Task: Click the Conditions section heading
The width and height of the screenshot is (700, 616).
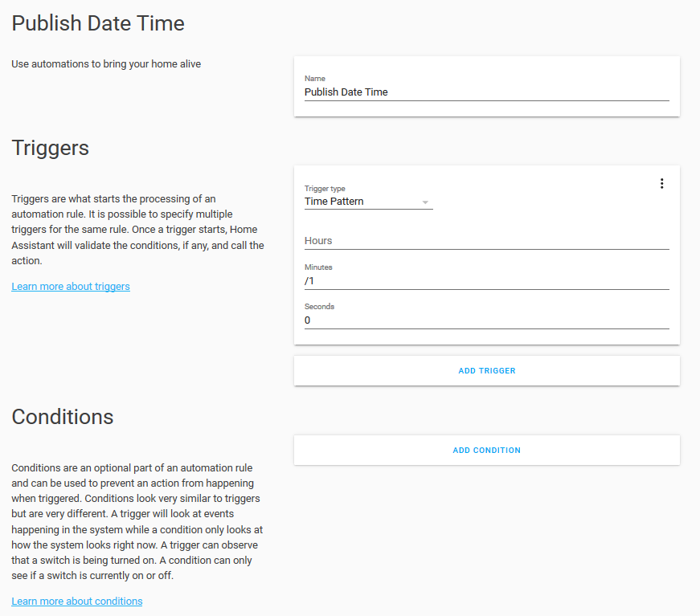Action: click(x=63, y=417)
